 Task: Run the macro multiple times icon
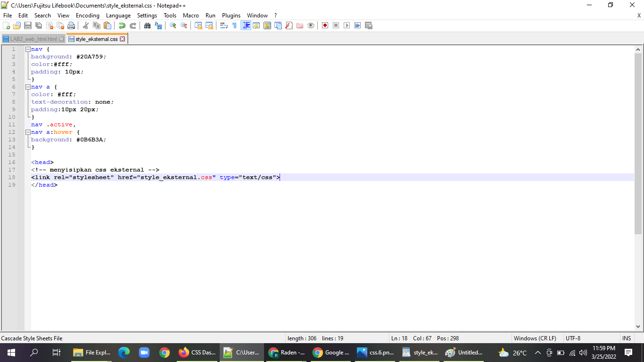point(357,25)
